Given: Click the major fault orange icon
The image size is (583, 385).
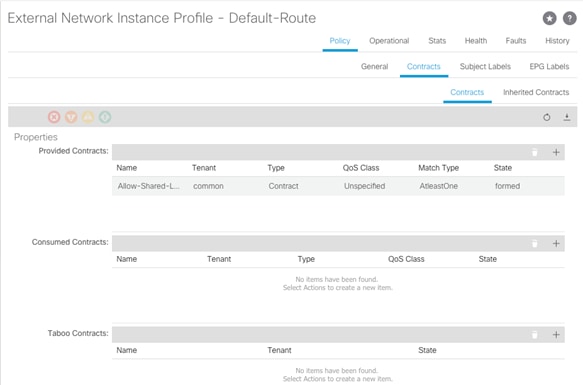Looking at the screenshot, I should [71, 117].
